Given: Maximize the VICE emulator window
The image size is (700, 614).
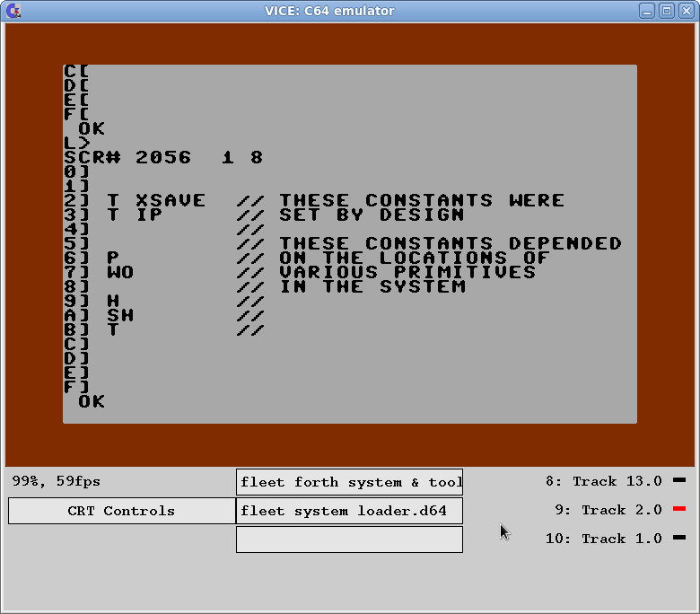Looking at the screenshot, I should pyautogui.click(x=667, y=11).
